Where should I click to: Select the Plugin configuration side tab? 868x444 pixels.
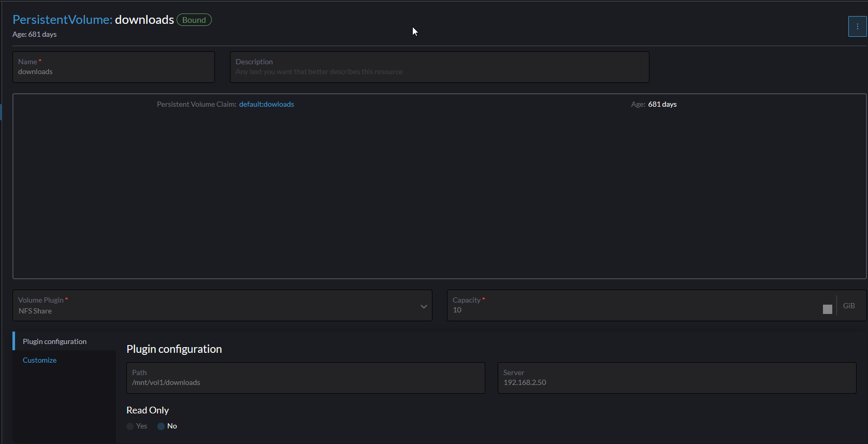(x=54, y=341)
